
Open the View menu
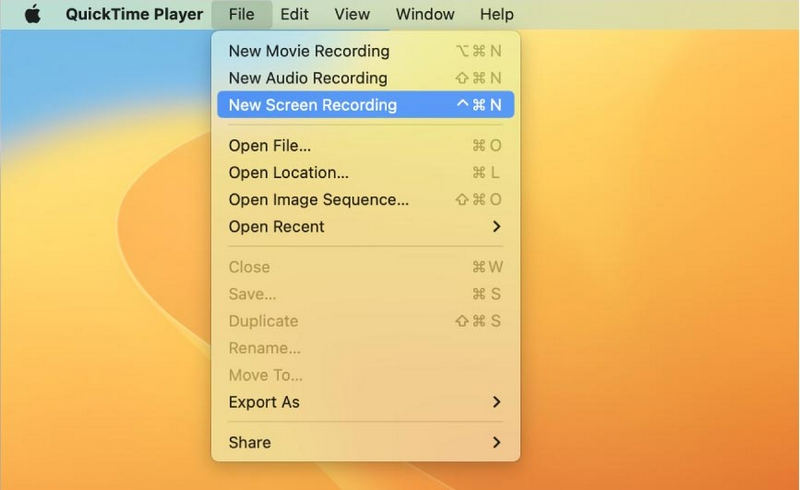[352, 14]
